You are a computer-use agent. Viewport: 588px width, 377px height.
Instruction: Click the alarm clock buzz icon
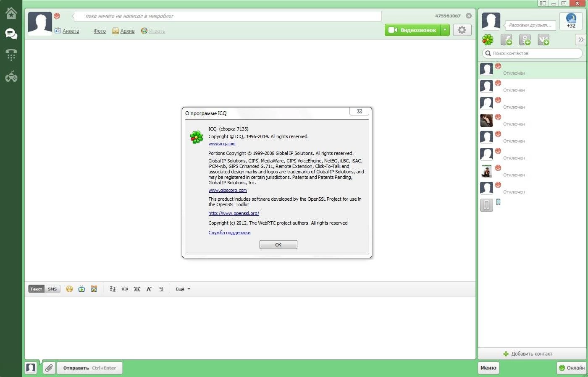pos(94,289)
